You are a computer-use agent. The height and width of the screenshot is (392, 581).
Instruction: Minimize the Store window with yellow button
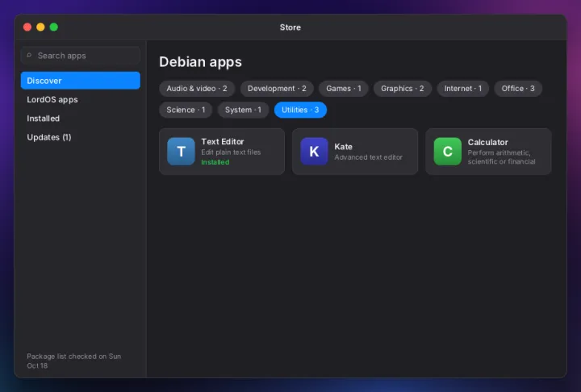coord(41,27)
